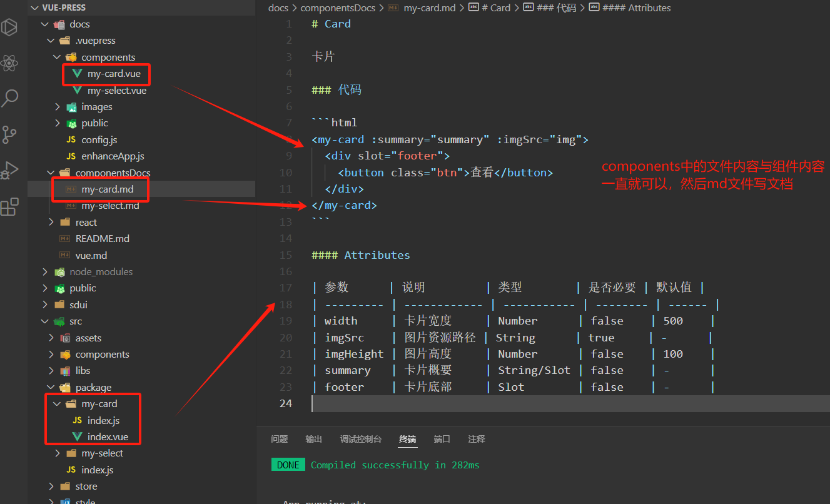The width and height of the screenshot is (830, 504).
Task: Click the JS icon beside config.js
Action: pyautogui.click(x=71, y=139)
